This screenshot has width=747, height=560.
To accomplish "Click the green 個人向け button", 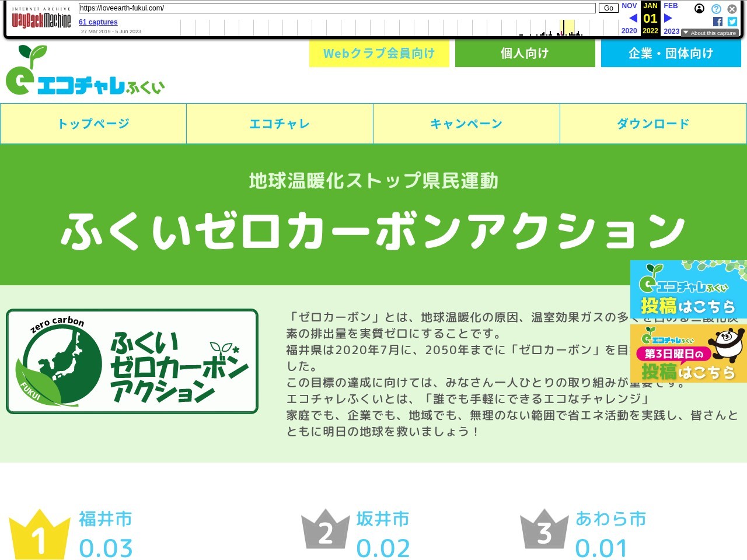I will click(525, 54).
